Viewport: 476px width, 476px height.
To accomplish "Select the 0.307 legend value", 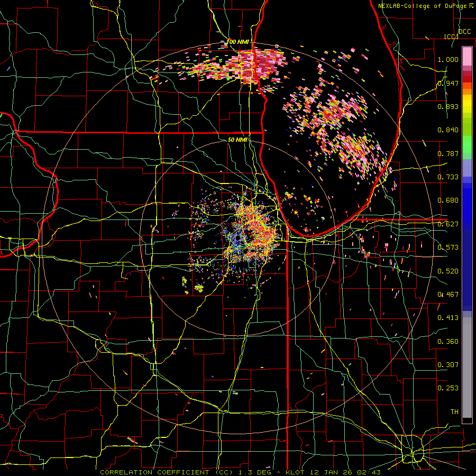I will click(448, 365).
